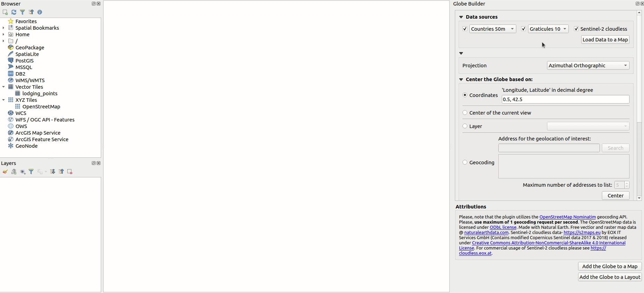Collapse the Vector Tiles tree node

click(3, 87)
